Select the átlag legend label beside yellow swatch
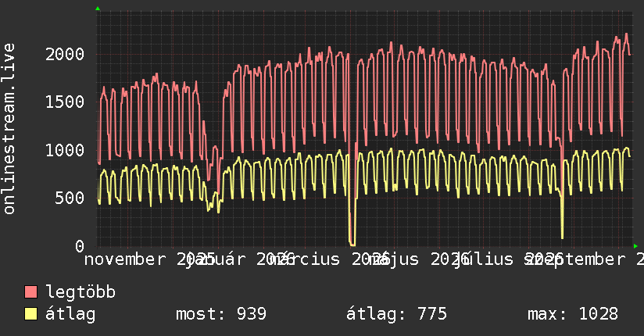This screenshot has width=644, height=336. point(70,314)
